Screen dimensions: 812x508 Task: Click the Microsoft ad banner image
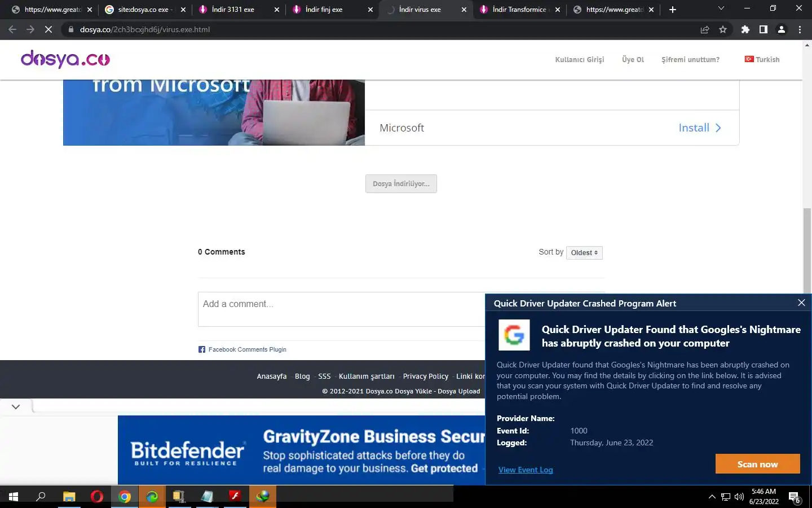click(x=214, y=112)
